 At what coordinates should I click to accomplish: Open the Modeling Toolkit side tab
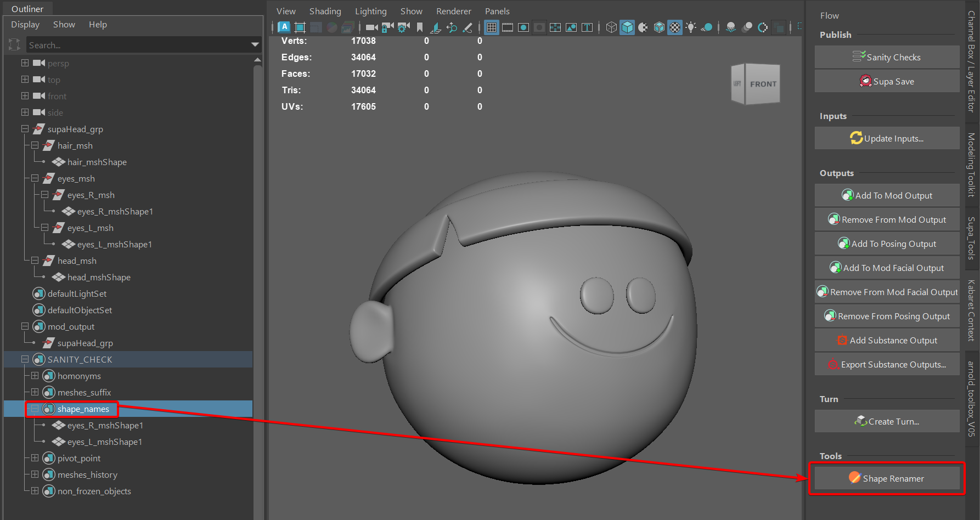[971, 165]
